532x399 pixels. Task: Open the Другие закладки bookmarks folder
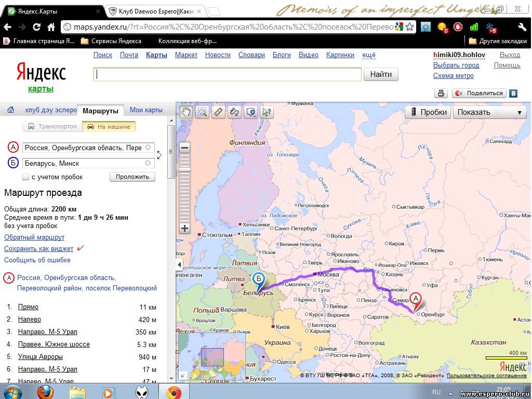click(498, 41)
